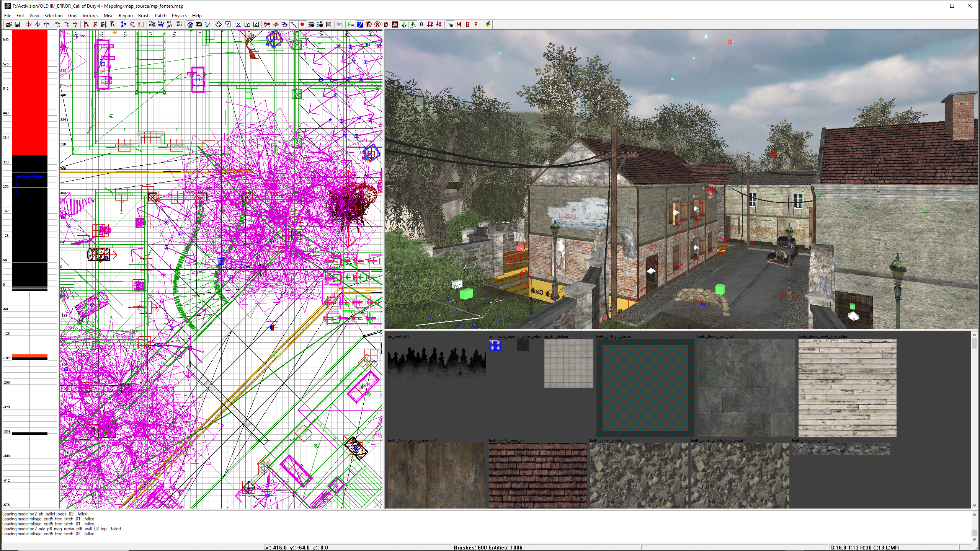Click the first padlock icon
The image size is (980, 551).
(311, 24)
